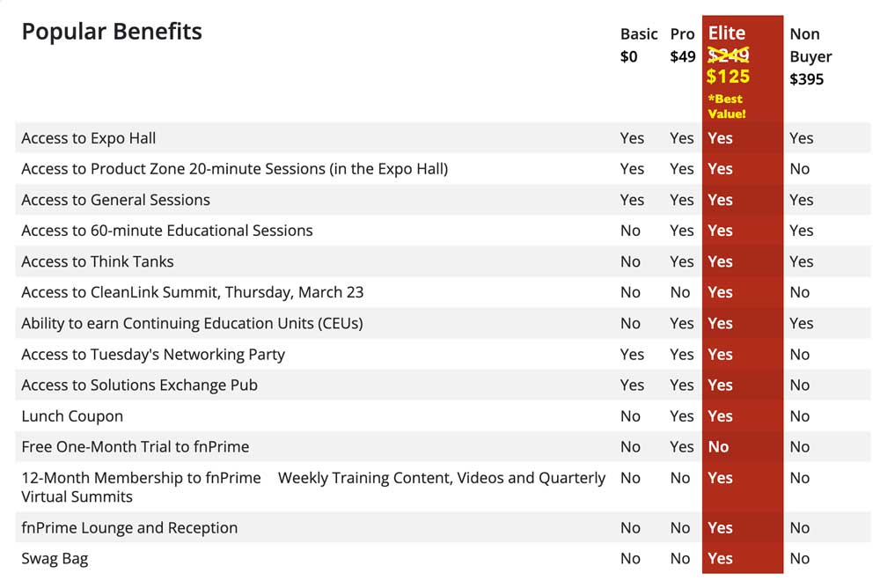Click Elite's No for Free One-Month Trial
This screenshot has height=588, width=880.
pos(718,447)
